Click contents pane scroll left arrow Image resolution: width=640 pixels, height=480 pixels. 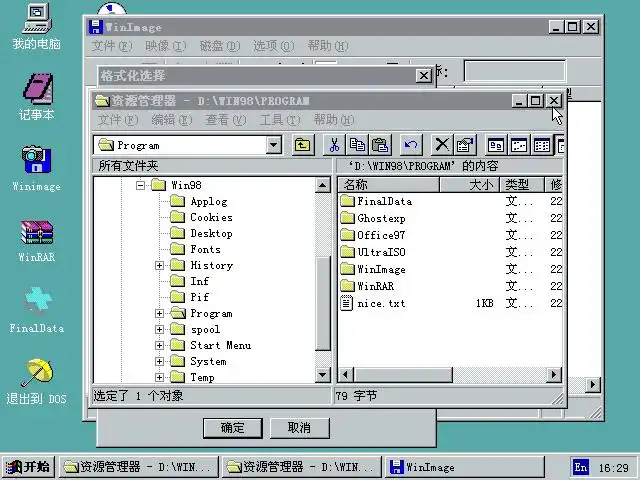click(346, 374)
